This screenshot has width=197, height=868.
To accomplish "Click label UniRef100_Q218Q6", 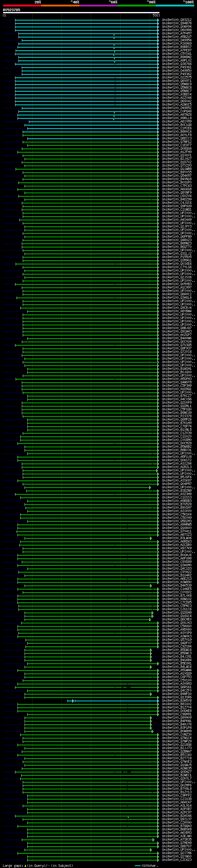I will click(x=177, y=745).
